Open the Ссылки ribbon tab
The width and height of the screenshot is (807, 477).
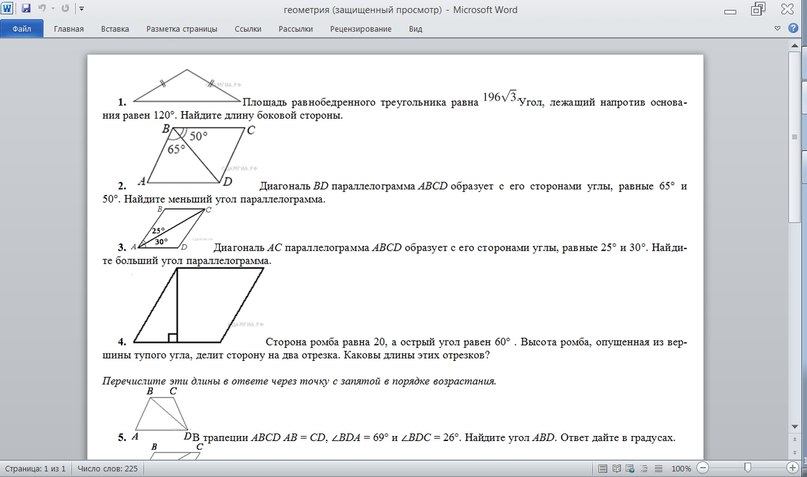click(x=248, y=29)
